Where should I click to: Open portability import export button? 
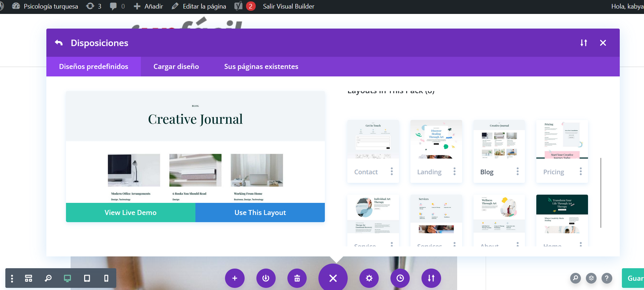(431, 278)
